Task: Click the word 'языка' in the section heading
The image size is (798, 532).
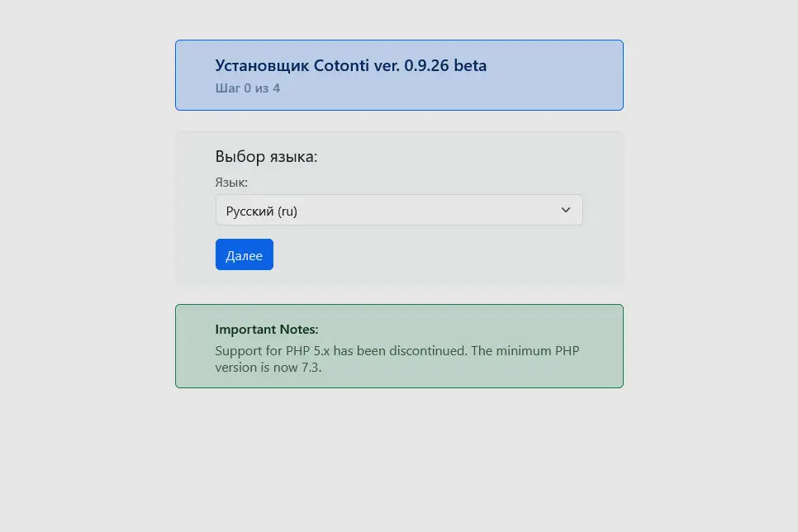Action: tap(289, 156)
